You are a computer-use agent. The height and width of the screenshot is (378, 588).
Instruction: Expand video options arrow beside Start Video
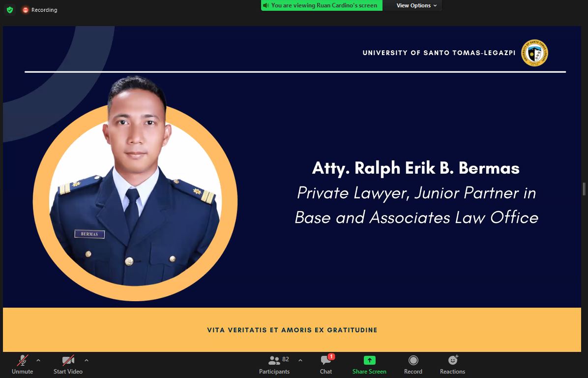(x=87, y=360)
